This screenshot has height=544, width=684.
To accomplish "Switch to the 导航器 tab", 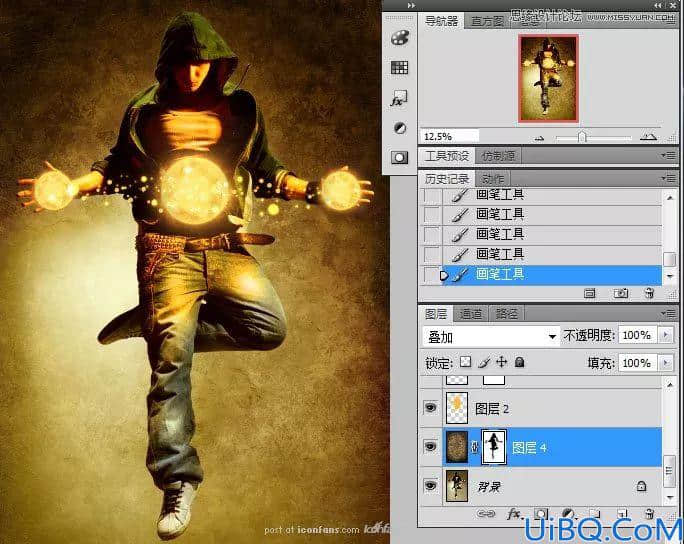I will pos(441,21).
